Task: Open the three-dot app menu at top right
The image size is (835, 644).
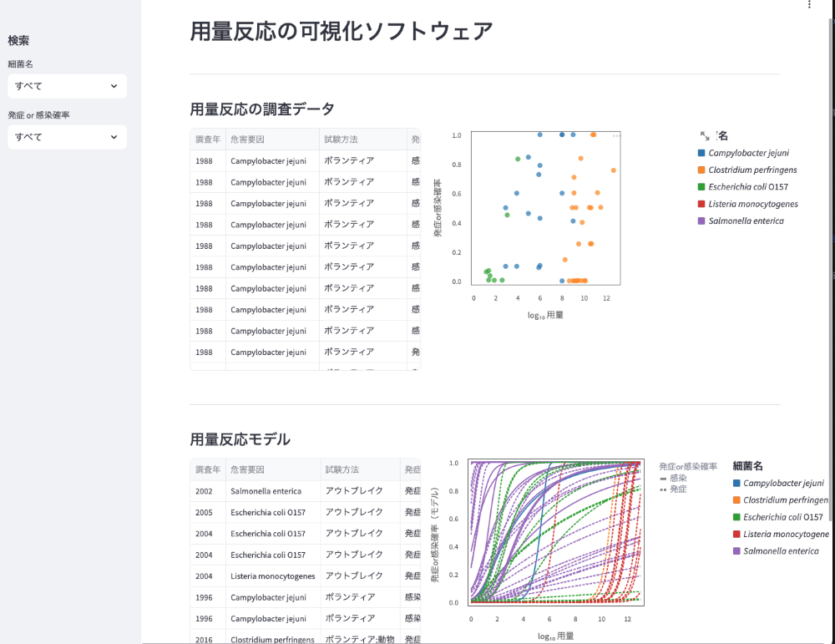Action: click(x=808, y=5)
